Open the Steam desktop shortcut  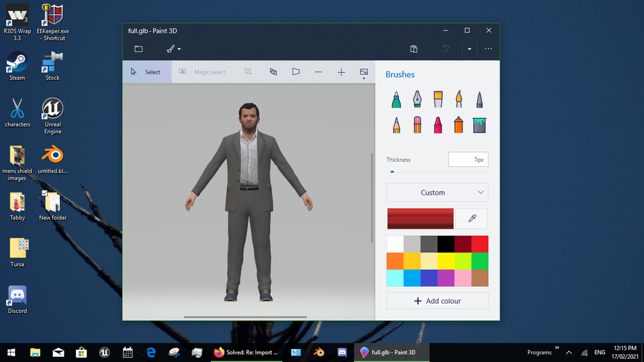[x=17, y=66]
